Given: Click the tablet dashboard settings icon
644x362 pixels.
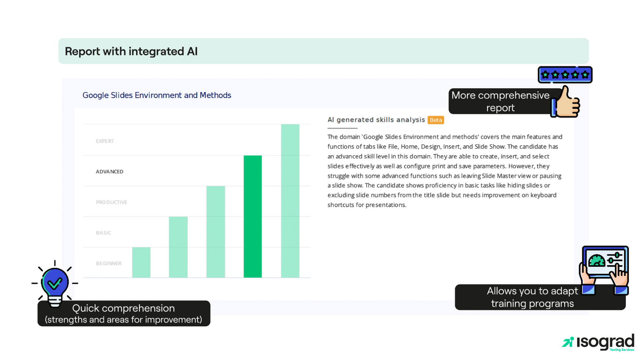Looking at the screenshot, I should (604, 270).
